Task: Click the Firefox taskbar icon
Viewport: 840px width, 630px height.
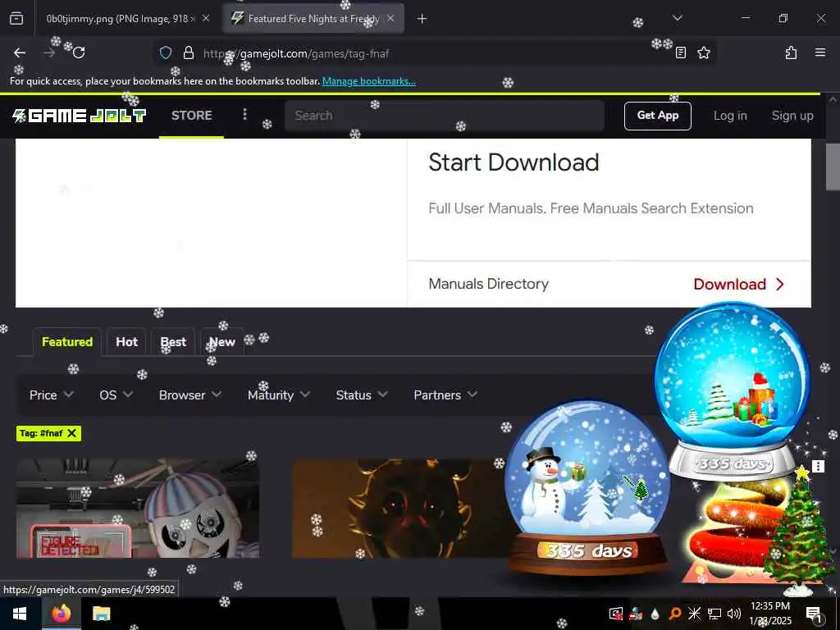Action: [x=61, y=614]
